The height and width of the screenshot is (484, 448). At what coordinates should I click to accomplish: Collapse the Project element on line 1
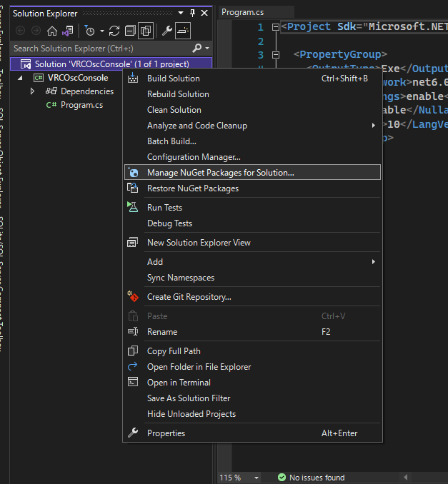[276, 27]
